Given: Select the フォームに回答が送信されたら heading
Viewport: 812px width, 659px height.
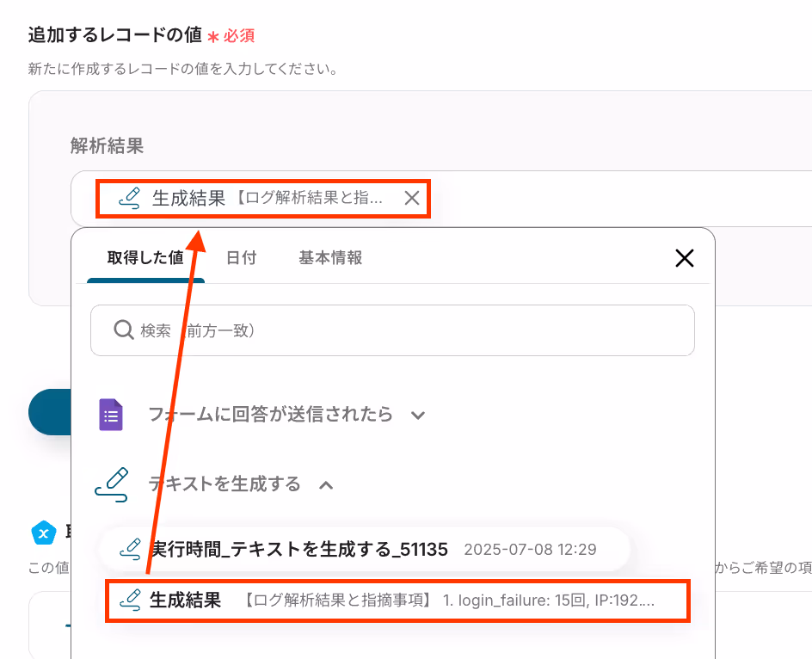Looking at the screenshot, I should 270,415.
